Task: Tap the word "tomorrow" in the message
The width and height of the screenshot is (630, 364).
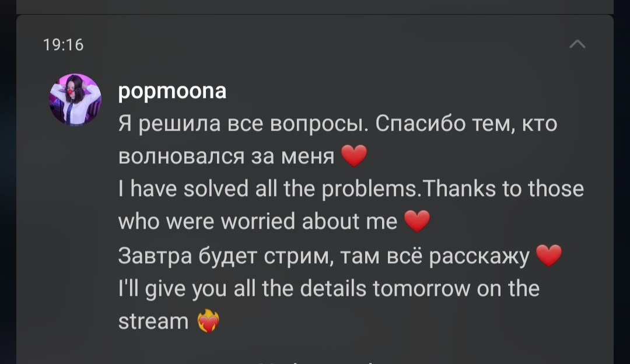Action: pyautogui.click(x=421, y=289)
